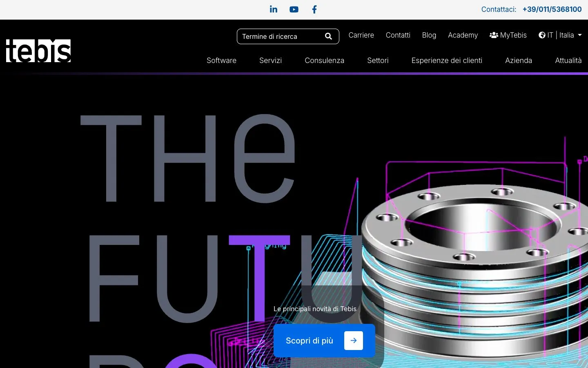588x368 pixels.
Task: Open the Tebis LinkedIn page icon
Action: click(x=274, y=9)
